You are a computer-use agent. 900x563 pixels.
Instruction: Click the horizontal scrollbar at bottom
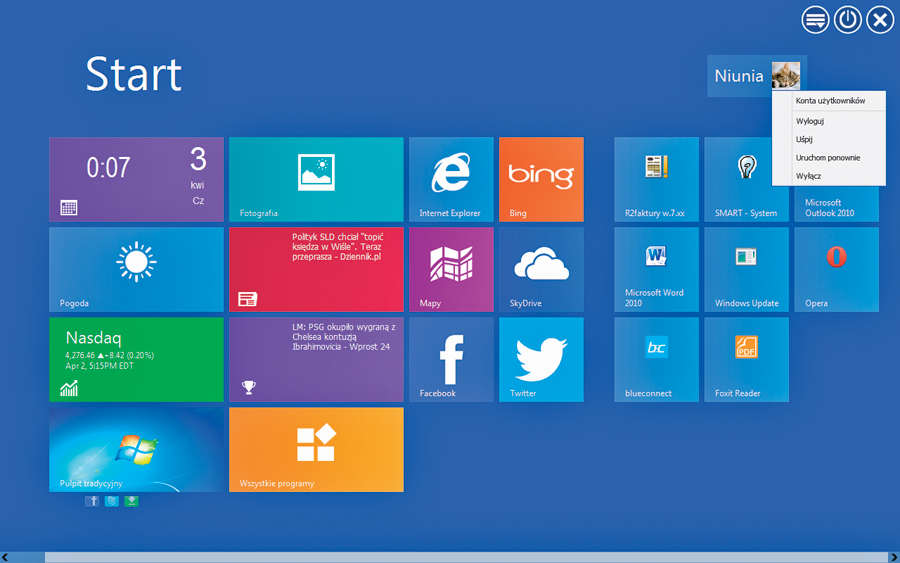click(x=450, y=557)
